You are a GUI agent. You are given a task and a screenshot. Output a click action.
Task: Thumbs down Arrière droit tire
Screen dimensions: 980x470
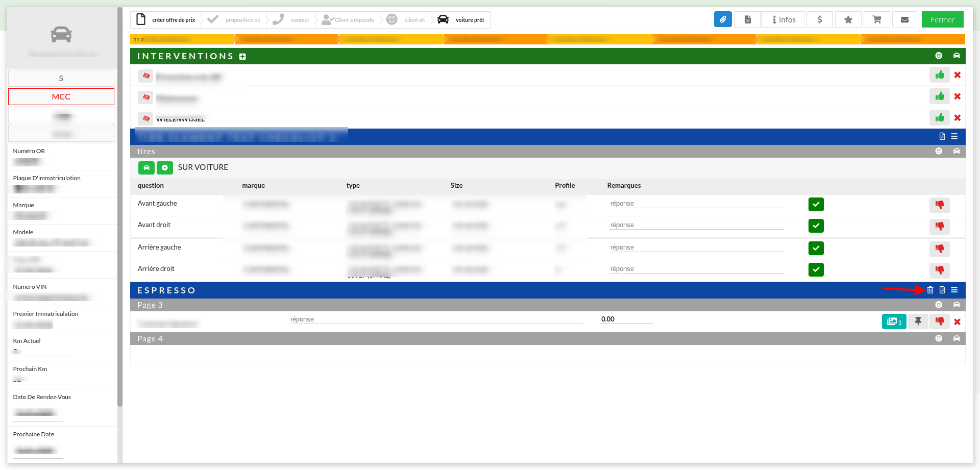click(x=940, y=270)
